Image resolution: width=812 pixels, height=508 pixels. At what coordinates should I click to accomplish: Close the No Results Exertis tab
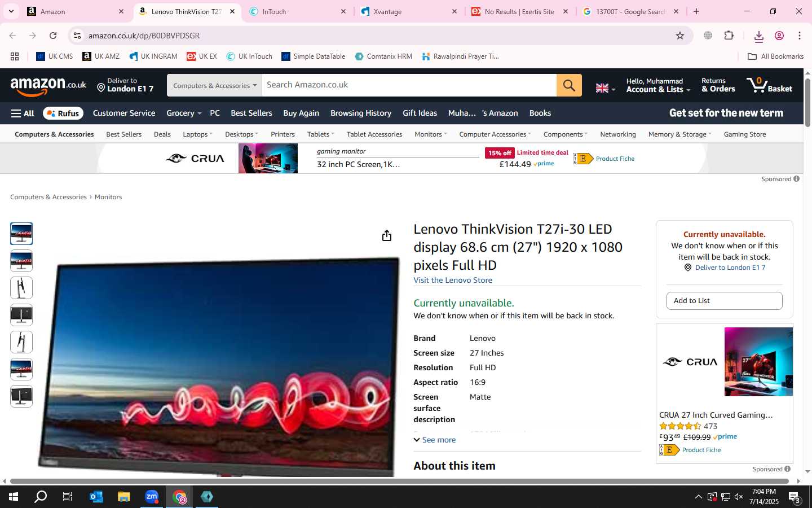pyautogui.click(x=566, y=11)
